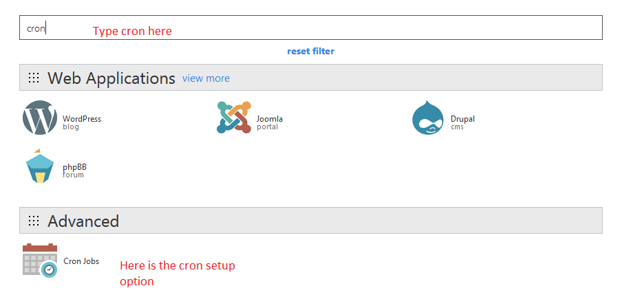Image resolution: width=644 pixels, height=297 pixels.
Task: Open the view more link
Action: tap(206, 78)
